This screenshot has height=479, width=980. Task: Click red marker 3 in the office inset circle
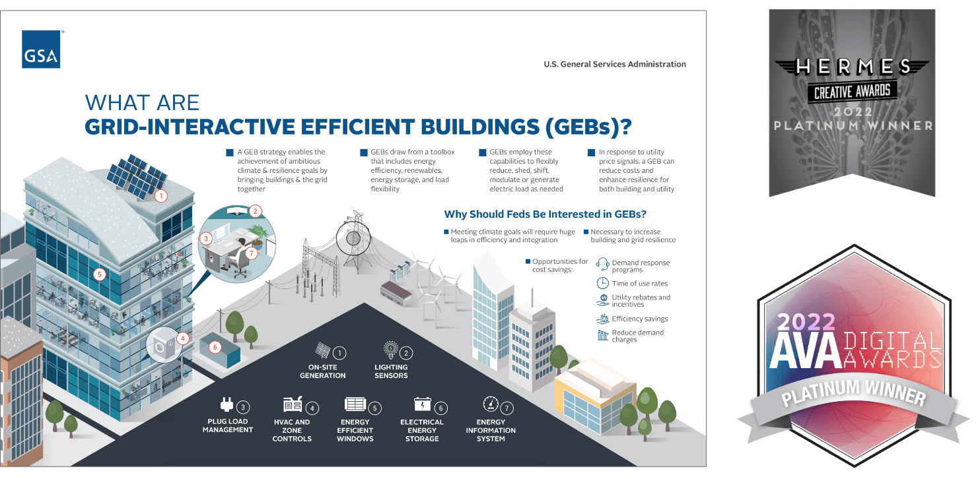click(x=206, y=238)
